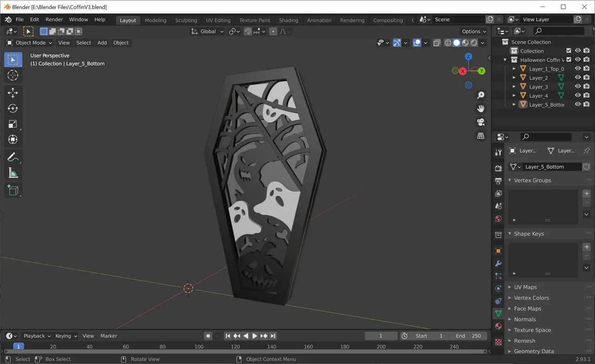Click the green Y axis on gizmo

coord(482,71)
